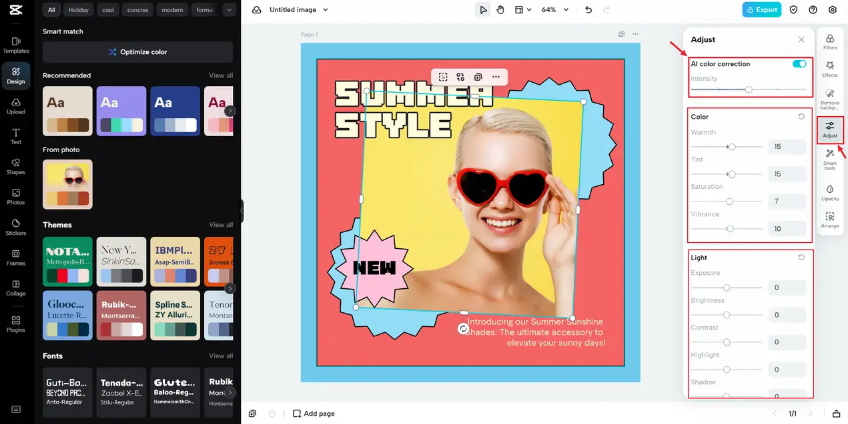The height and width of the screenshot is (424, 848).
Task: Expand the style tags dropdown arrow
Action: (x=229, y=10)
